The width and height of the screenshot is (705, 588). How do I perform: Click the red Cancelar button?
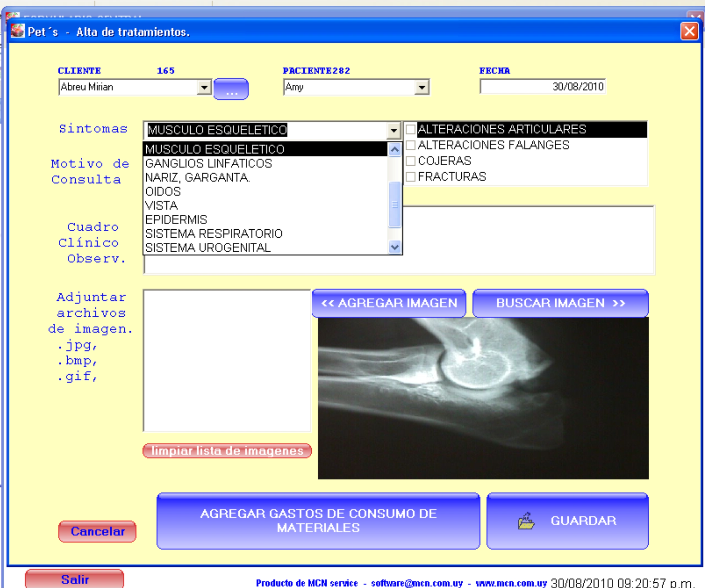click(x=97, y=532)
